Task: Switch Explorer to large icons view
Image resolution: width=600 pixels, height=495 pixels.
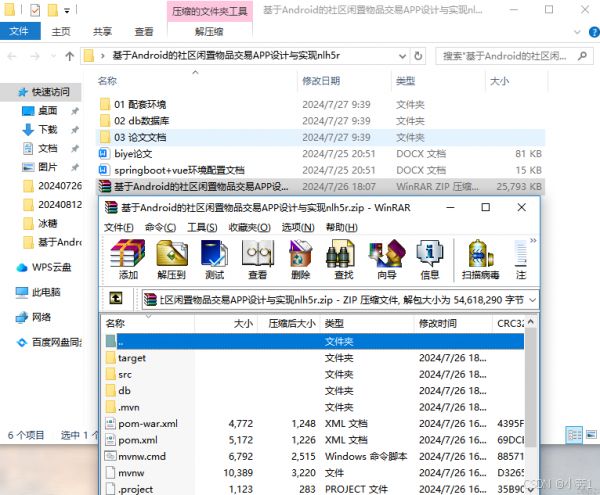Action: click(591, 435)
